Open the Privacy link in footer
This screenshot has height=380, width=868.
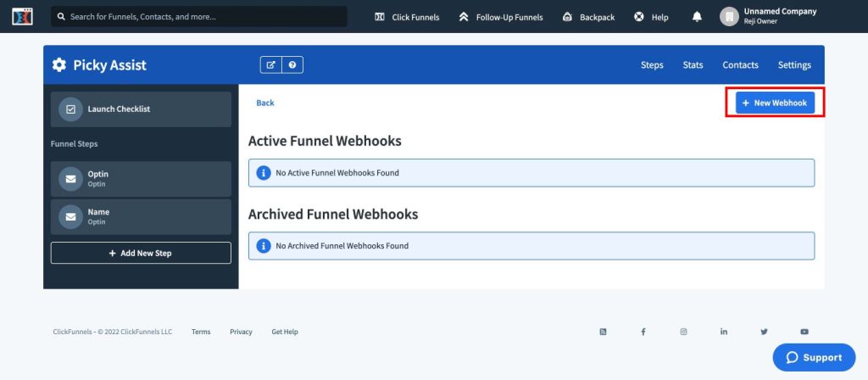click(241, 332)
